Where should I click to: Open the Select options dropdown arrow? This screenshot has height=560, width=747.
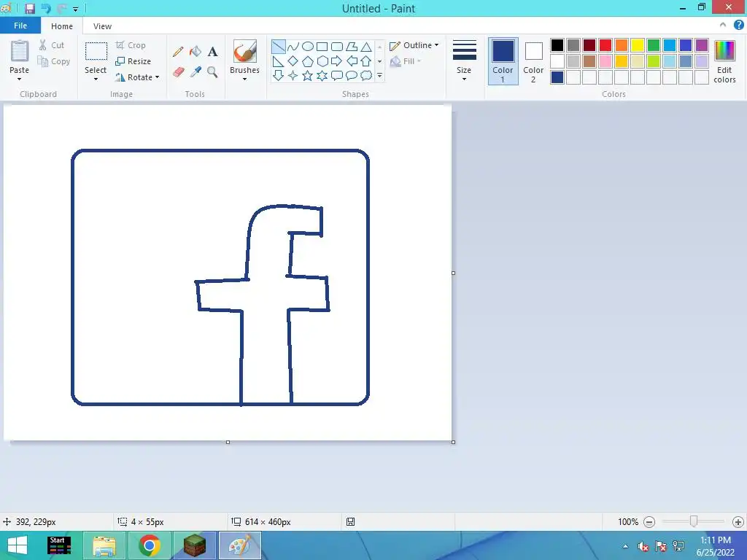(x=96, y=79)
